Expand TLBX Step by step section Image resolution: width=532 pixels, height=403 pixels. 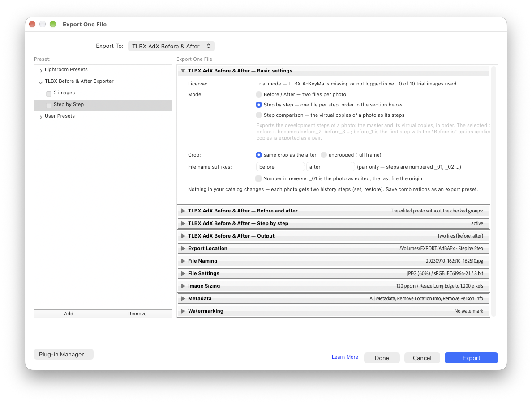183,223
